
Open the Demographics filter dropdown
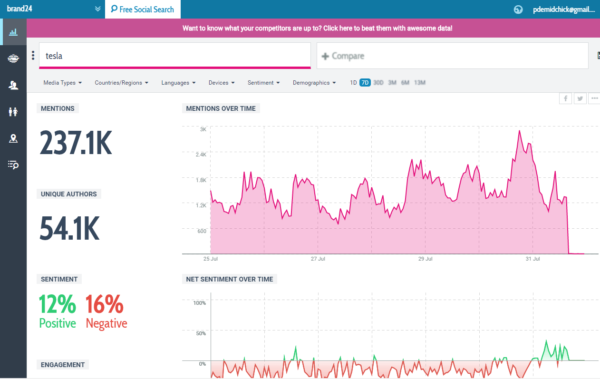(x=314, y=83)
